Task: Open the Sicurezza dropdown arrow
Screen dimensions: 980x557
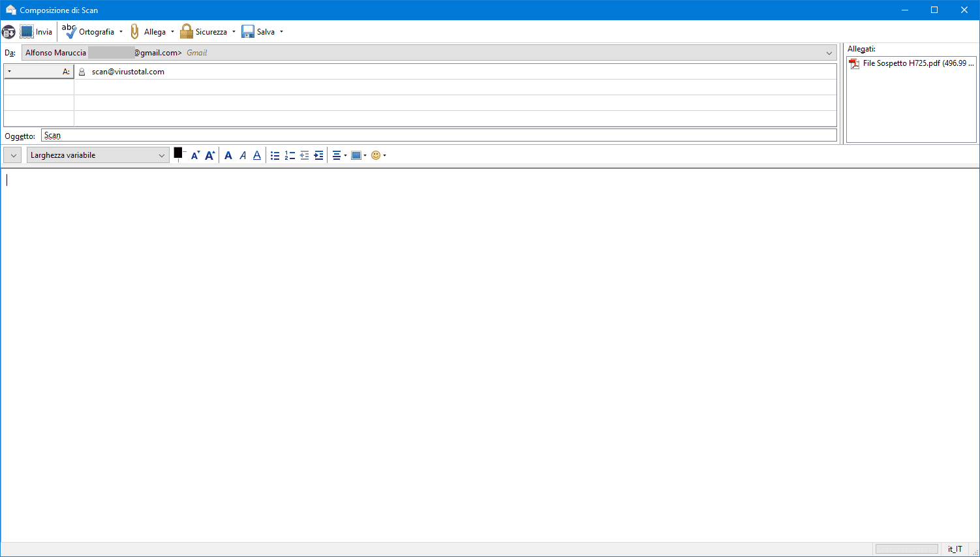Action: [x=234, y=31]
